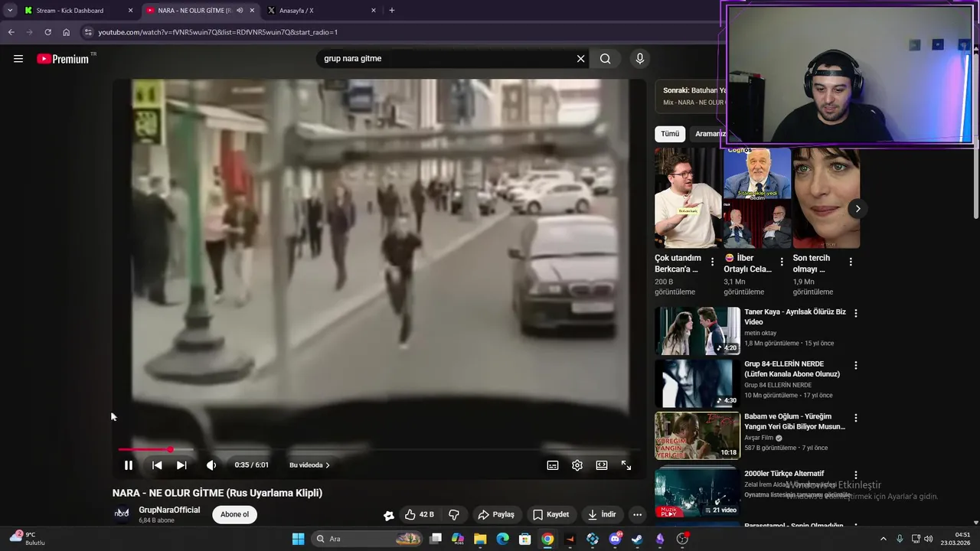The height and width of the screenshot is (551, 980).
Task: Open short 'Son tercih olmayı'
Action: coord(826,197)
